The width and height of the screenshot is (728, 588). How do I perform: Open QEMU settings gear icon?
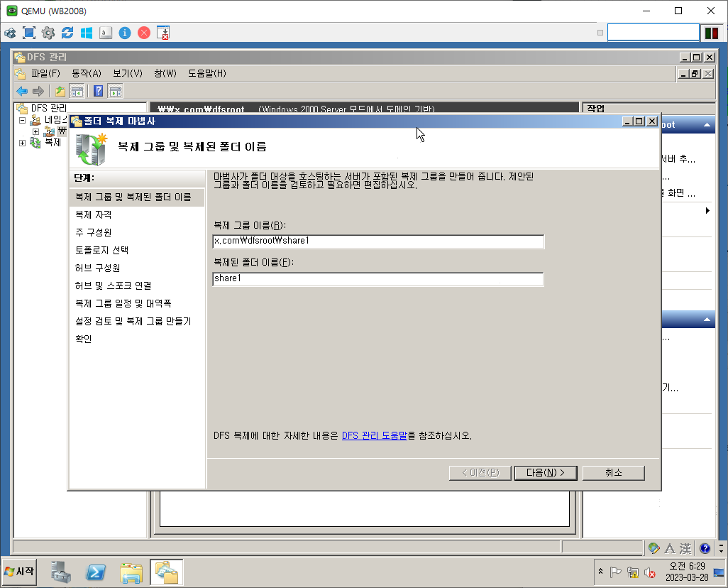[48, 33]
